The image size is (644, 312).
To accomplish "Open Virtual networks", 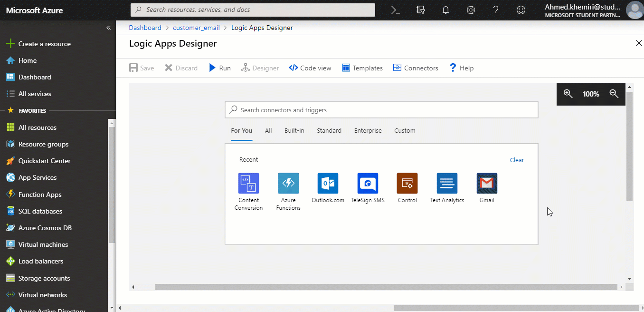I will point(37,295).
